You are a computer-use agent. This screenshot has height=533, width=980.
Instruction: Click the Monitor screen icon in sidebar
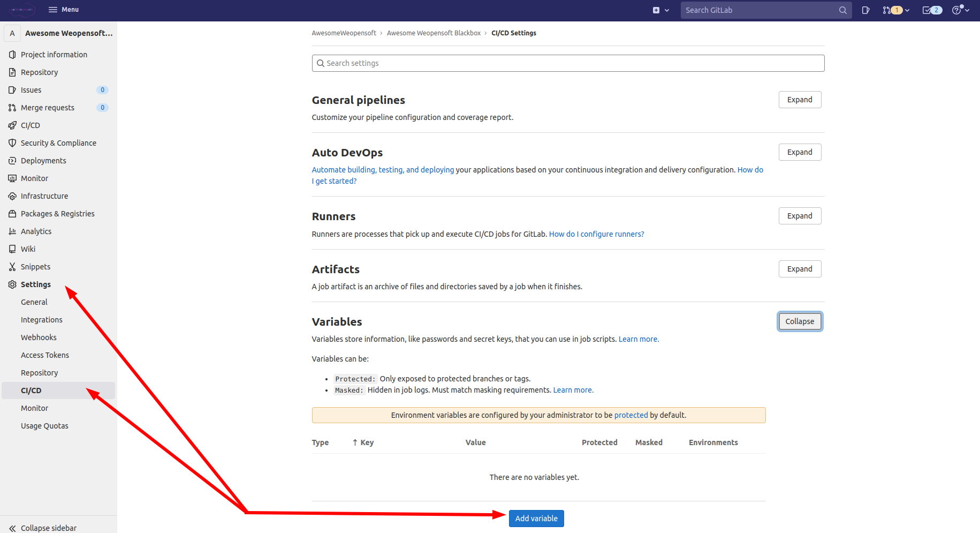click(12, 178)
